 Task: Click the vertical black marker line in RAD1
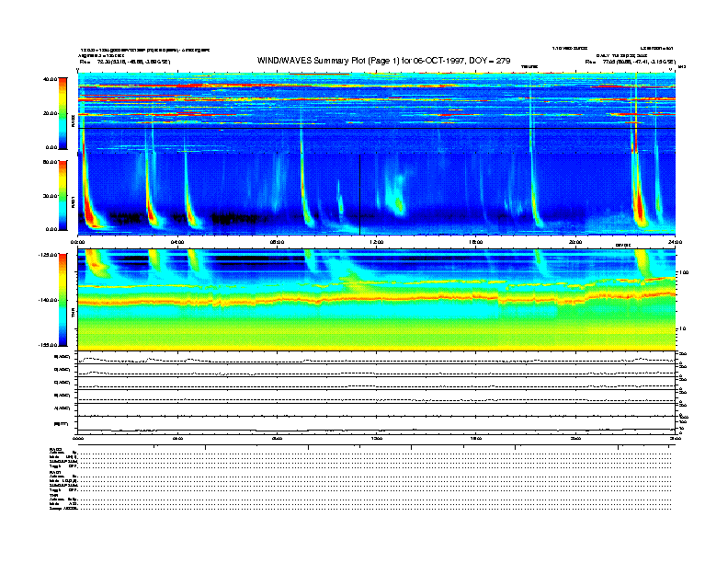pyautogui.click(x=359, y=195)
